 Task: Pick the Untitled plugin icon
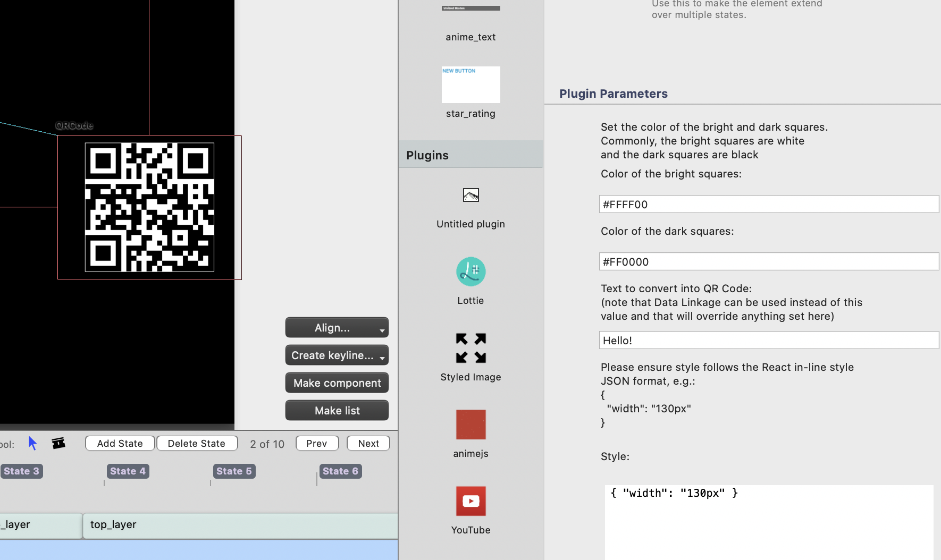[x=471, y=196]
